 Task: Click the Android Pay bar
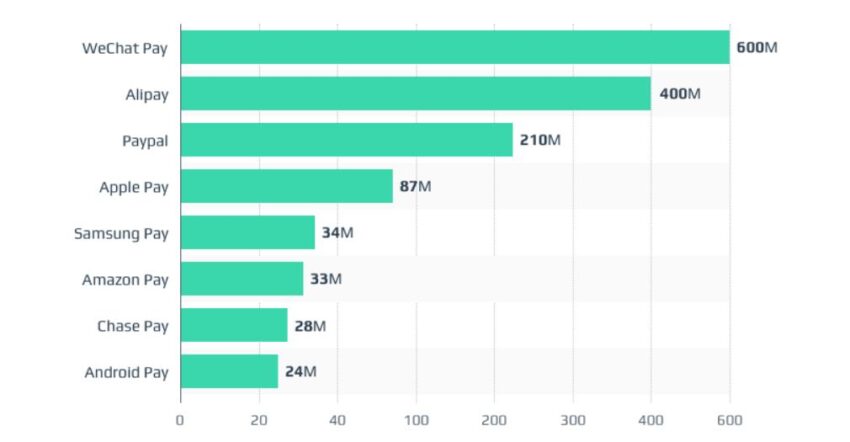(229, 371)
